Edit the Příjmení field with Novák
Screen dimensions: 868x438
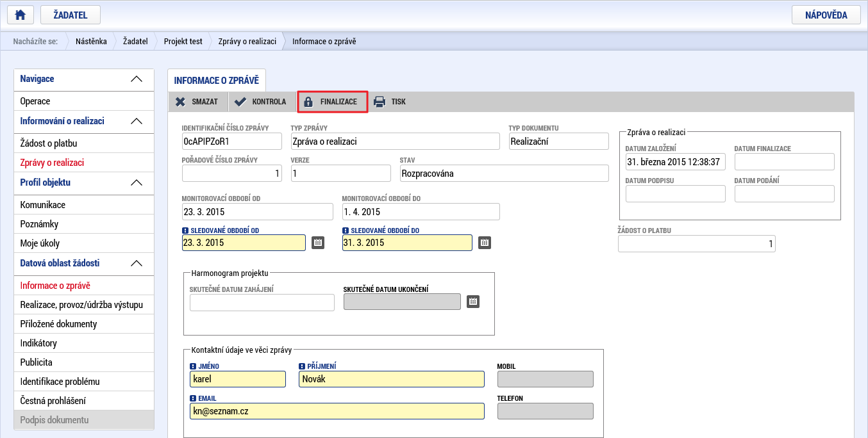point(392,379)
